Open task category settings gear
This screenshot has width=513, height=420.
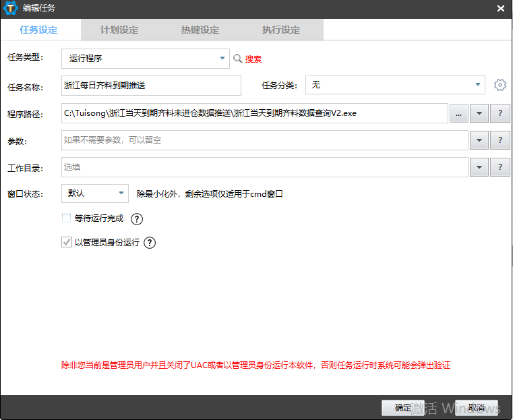[500, 85]
